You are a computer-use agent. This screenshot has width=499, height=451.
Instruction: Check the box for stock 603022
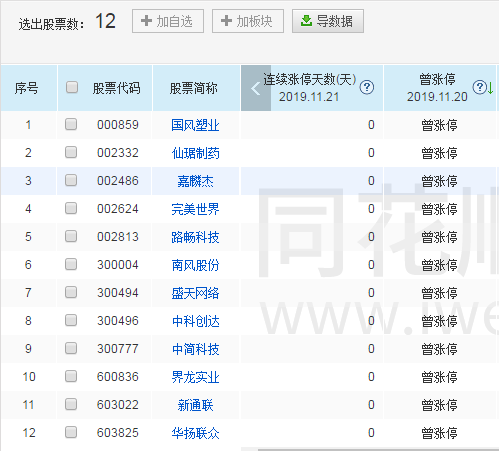(x=71, y=404)
